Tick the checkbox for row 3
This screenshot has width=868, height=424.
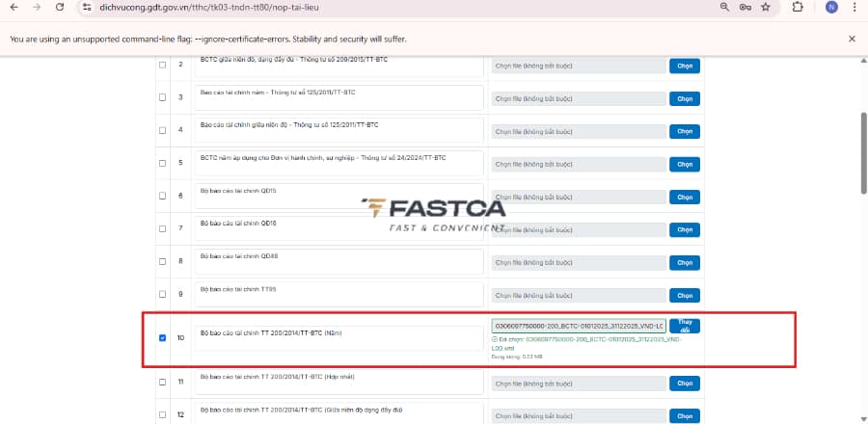[x=162, y=97]
